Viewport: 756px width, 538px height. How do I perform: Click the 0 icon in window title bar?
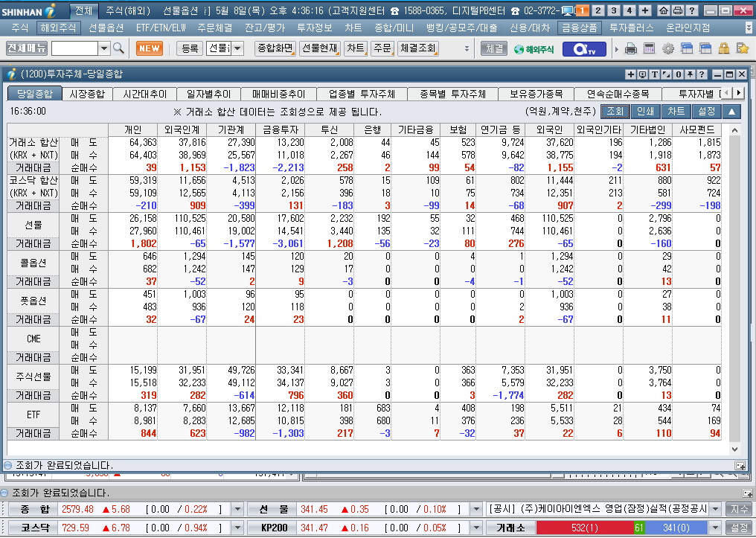[x=679, y=74]
